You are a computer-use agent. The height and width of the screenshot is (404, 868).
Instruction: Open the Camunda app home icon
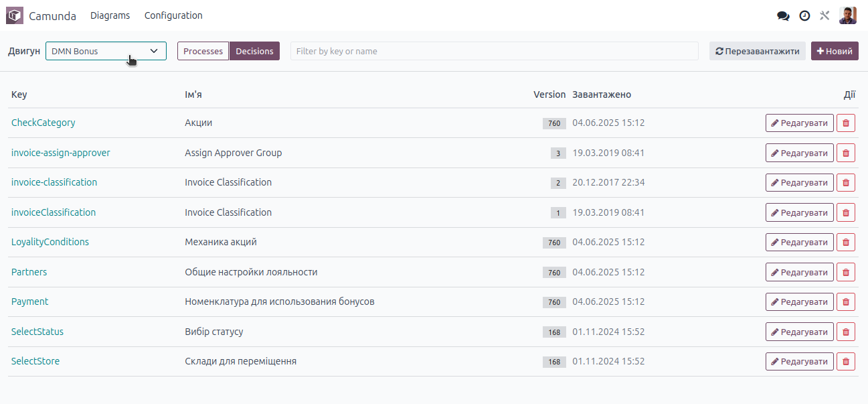point(15,15)
